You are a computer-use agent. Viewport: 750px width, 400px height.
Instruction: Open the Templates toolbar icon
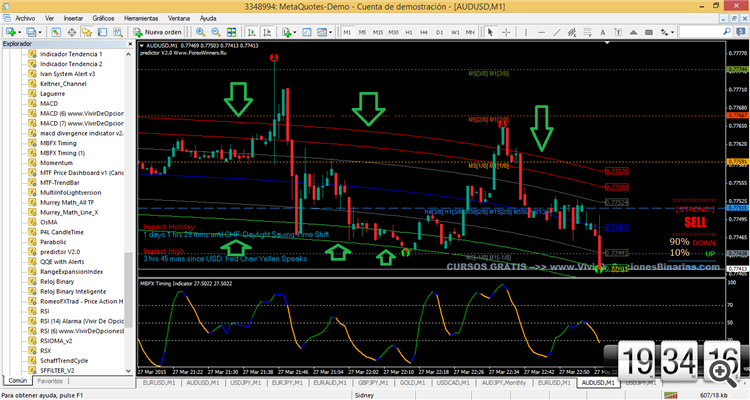click(x=322, y=32)
